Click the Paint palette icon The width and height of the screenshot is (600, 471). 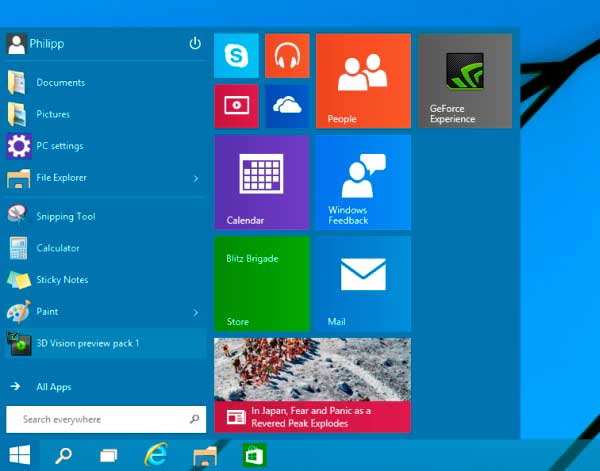(18, 311)
